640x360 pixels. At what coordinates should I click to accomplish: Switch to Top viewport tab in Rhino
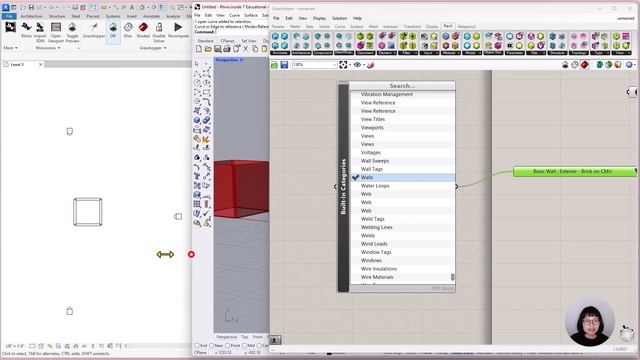[x=244, y=337]
